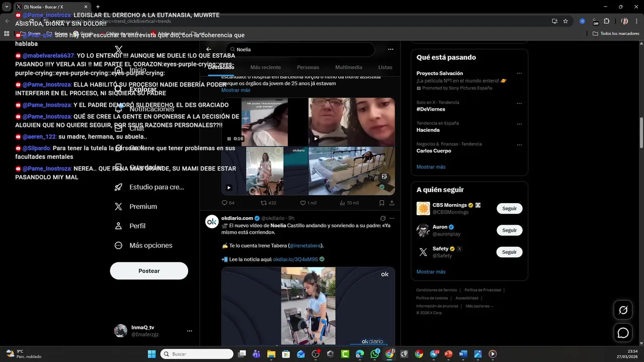The height and width of the screenshot is (362, 644).
Task: Open Más opciones in sidebar
Action: tap(143, 246)
